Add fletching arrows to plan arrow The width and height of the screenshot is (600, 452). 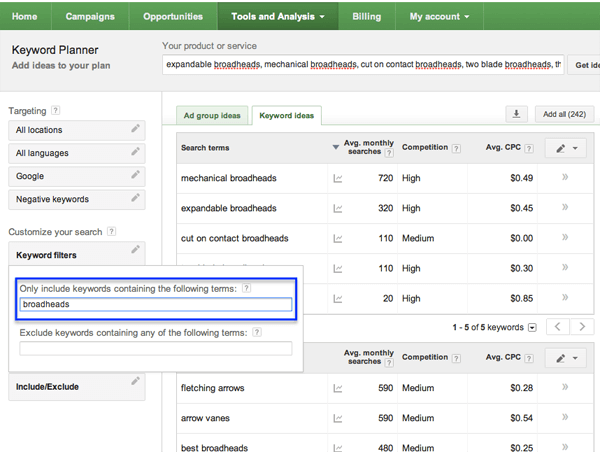pyautogui.click(x=565, y=387)
